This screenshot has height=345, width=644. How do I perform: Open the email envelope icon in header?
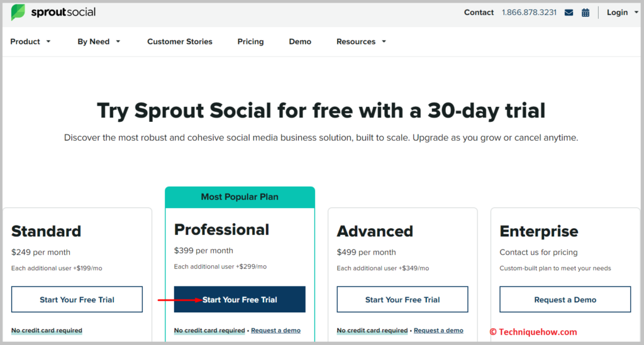coord(569,13)
